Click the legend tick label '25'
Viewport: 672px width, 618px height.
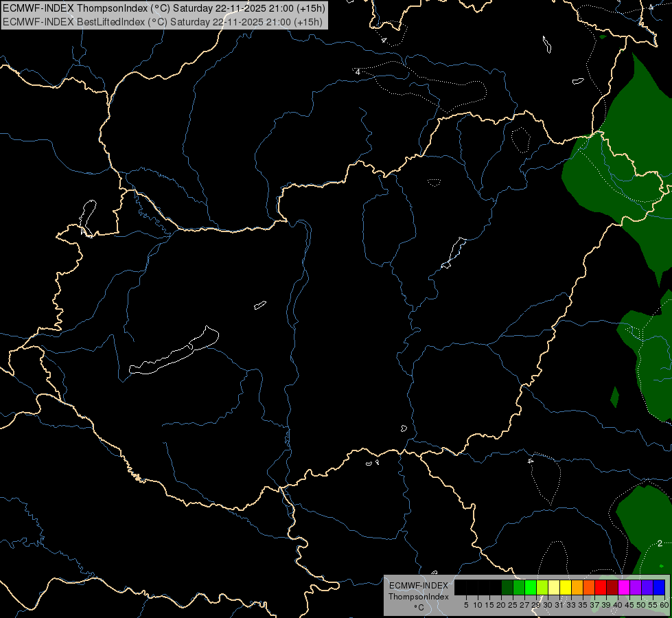[x=513, y=605]
